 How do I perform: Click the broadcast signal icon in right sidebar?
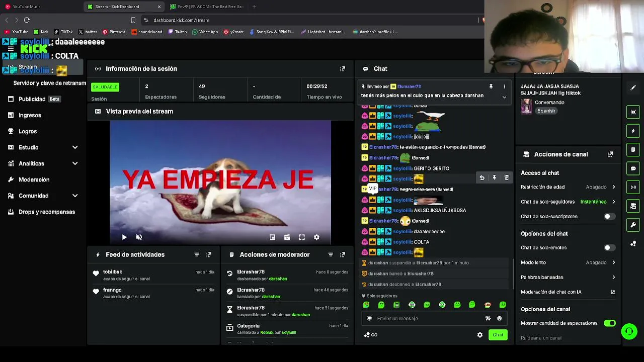tap(633, 187)
